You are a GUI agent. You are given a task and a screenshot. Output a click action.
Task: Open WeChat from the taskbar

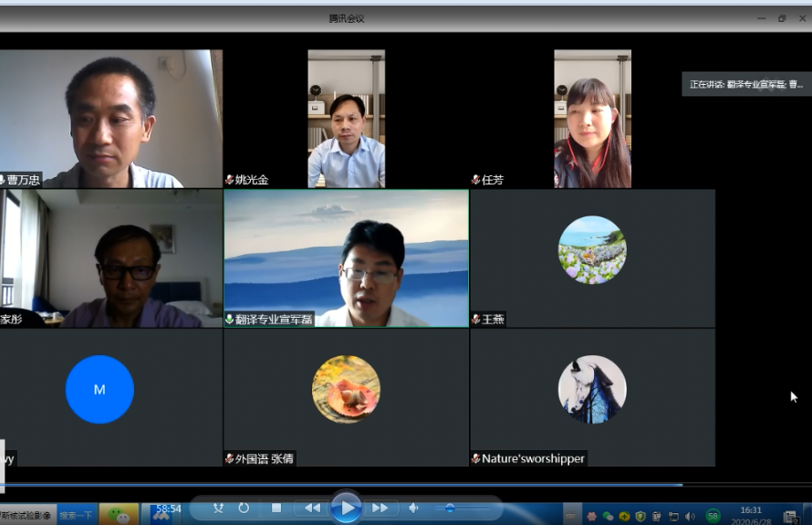click(x=119, y=515)
